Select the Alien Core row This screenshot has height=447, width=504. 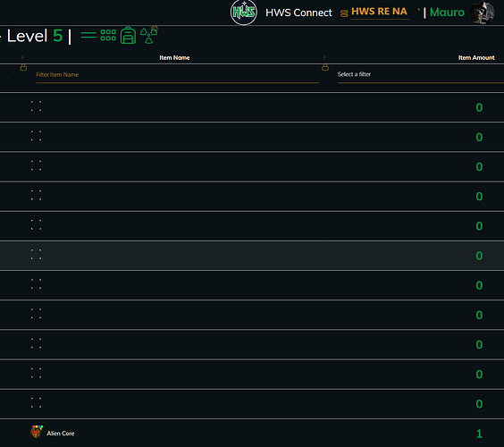(x=252, y=434)
